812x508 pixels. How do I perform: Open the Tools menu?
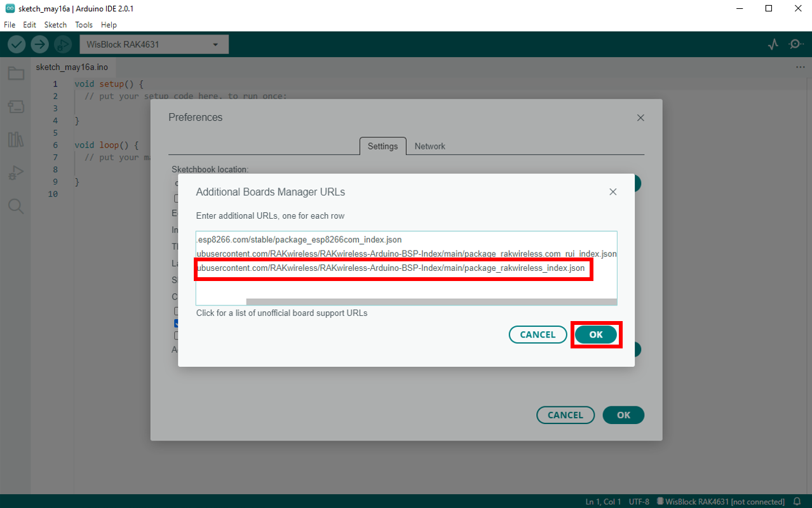(x=84, y=25)
